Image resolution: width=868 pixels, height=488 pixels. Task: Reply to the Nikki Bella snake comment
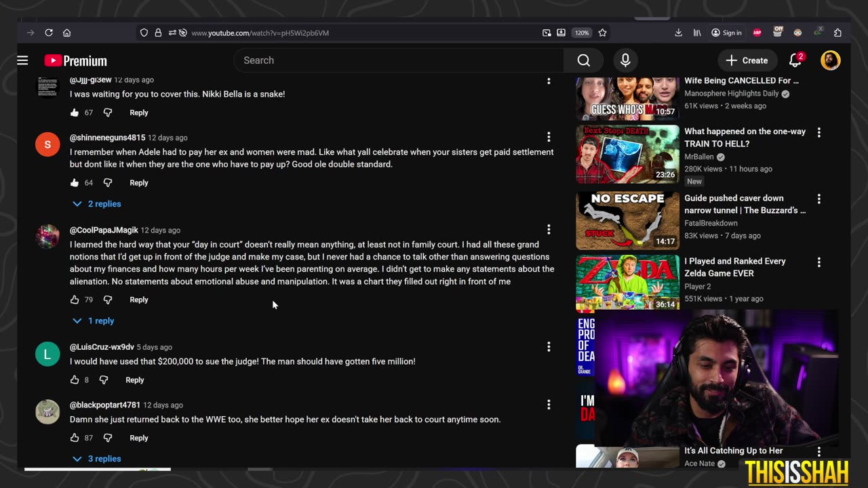coord(139,113)
